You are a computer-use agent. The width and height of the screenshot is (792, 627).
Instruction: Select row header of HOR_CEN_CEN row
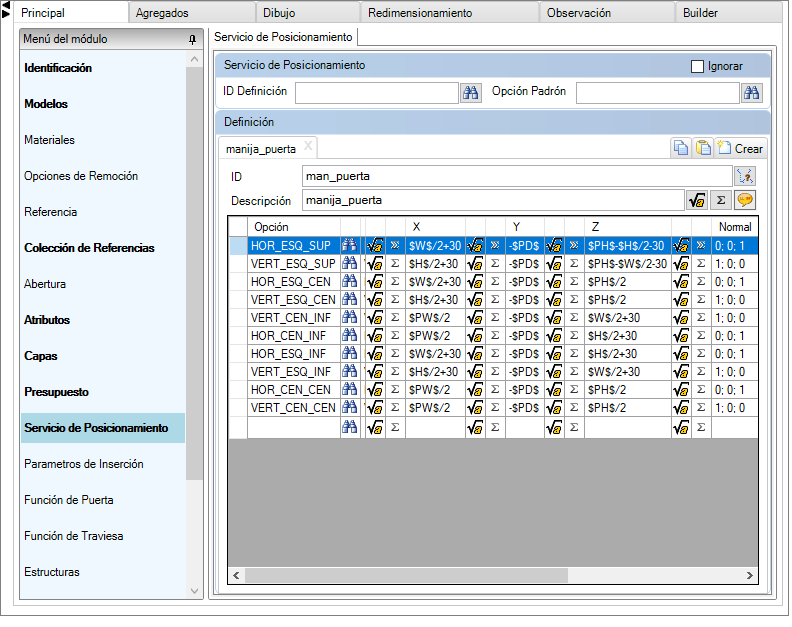coord(238,390)
